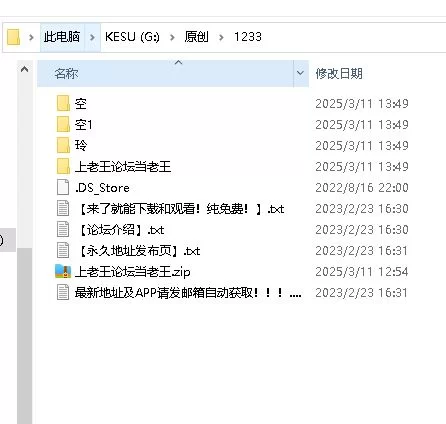Click the 上老王论坛当老王 folder icon
The width and height of the screenshot is (446, 424).
point(63,167)
